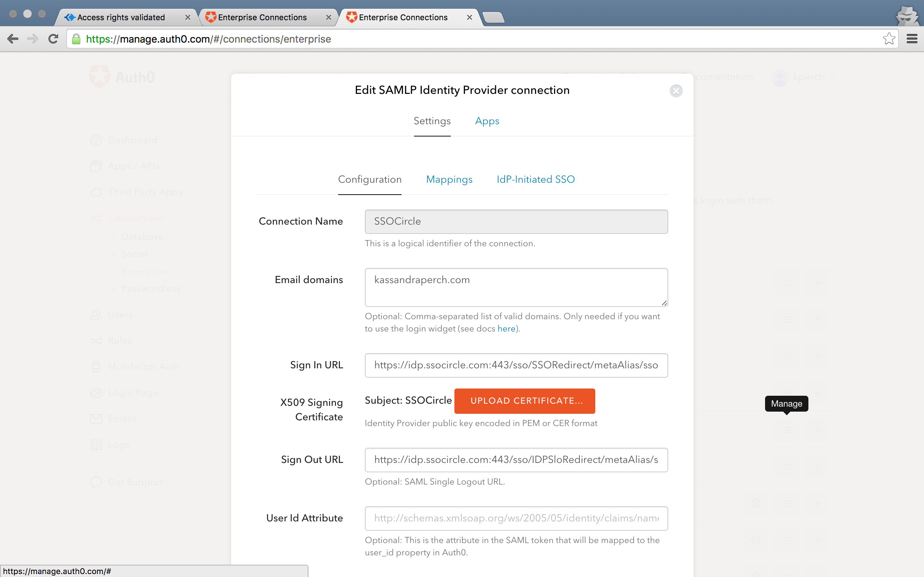
Task: Switch to the Apps tab in the dialog
Action: (487, 121)
